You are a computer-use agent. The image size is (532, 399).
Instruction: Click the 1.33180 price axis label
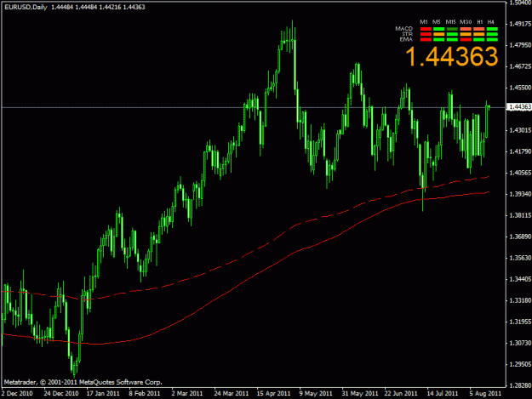[x=520, y=300]
